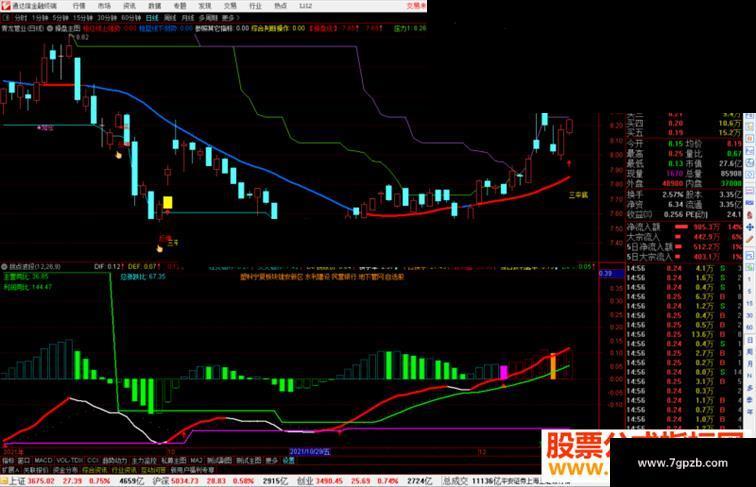756x487 pixels.
Task: Click the sub-chart indicator circle icon
Action: pyautogui.click(x=4, y=266)
